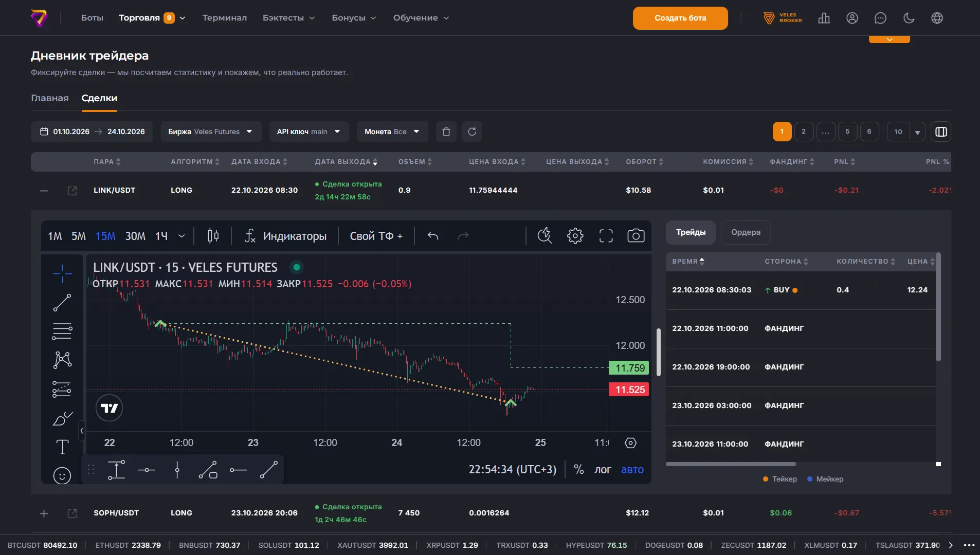Screen dimensions: 980x555
Task: Undo the last chart action
Action: click(x=433, y=236)
